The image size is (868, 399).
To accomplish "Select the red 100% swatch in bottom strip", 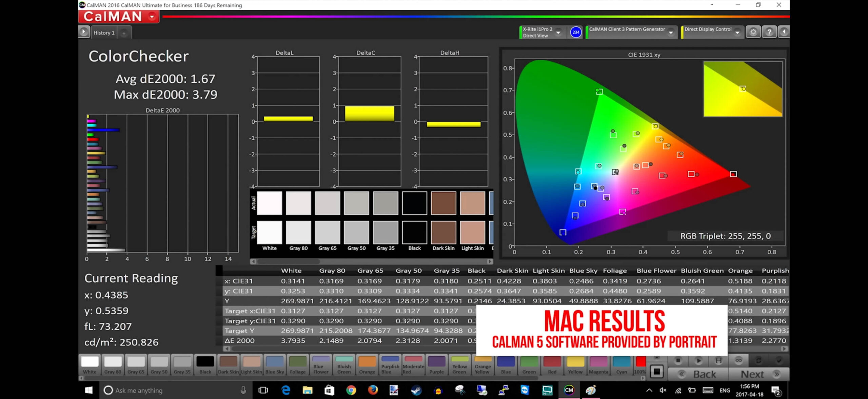I will [640, 365].
